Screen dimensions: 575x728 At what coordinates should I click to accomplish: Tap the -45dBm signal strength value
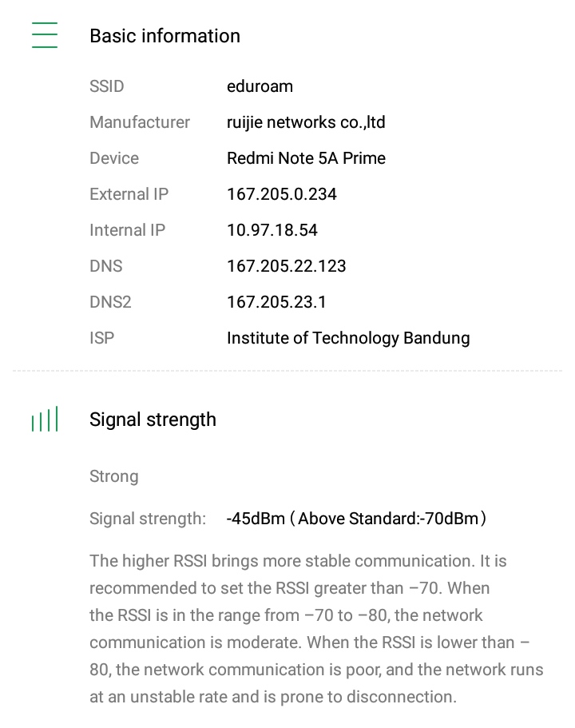pos(256,519)
